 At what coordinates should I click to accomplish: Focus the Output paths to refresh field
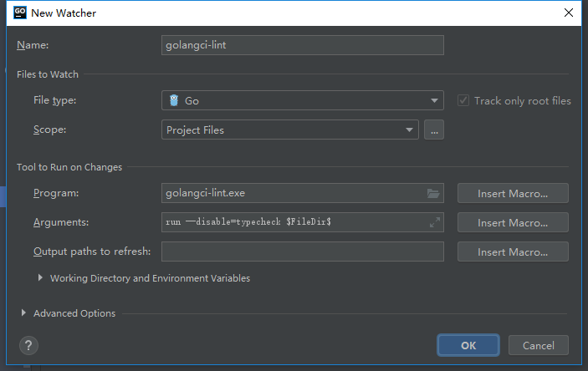click(x=302, y=252)
